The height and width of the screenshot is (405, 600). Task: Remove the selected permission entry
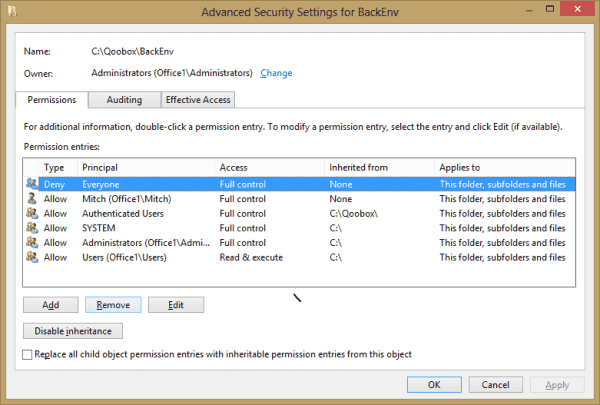click(113, 305)
